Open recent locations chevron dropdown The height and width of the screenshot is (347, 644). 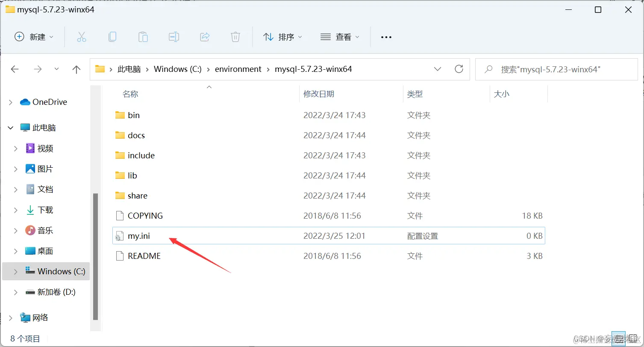point(57,69)
